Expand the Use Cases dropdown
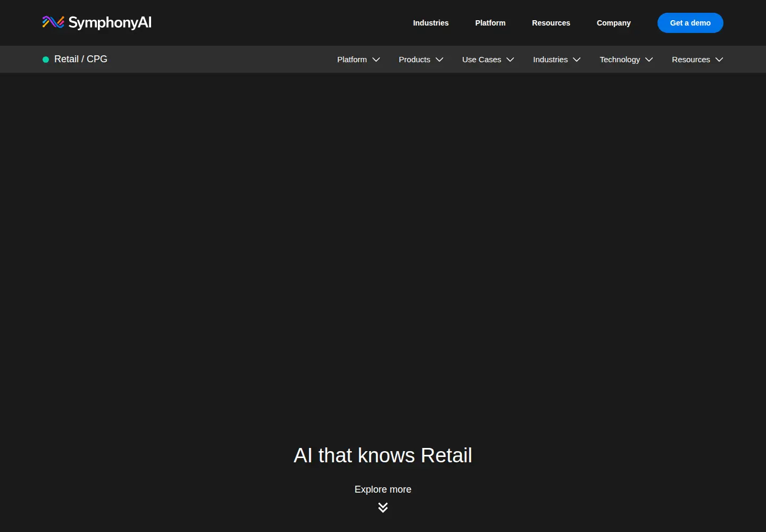The image size is (766, 532). (x=488, y=60)
